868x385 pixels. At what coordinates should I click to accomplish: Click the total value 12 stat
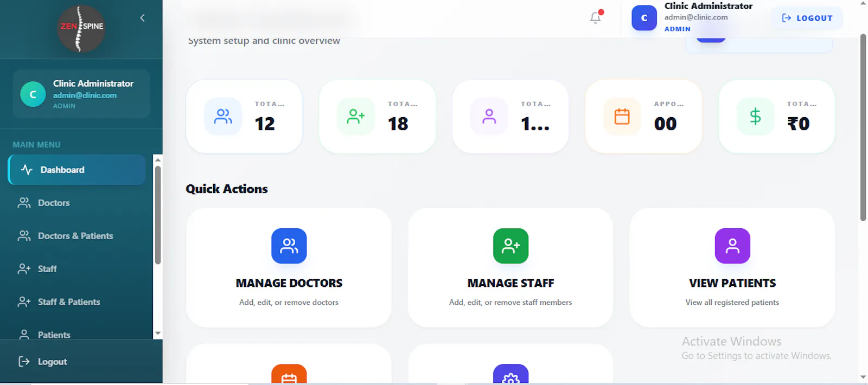(x=265, y=124)
